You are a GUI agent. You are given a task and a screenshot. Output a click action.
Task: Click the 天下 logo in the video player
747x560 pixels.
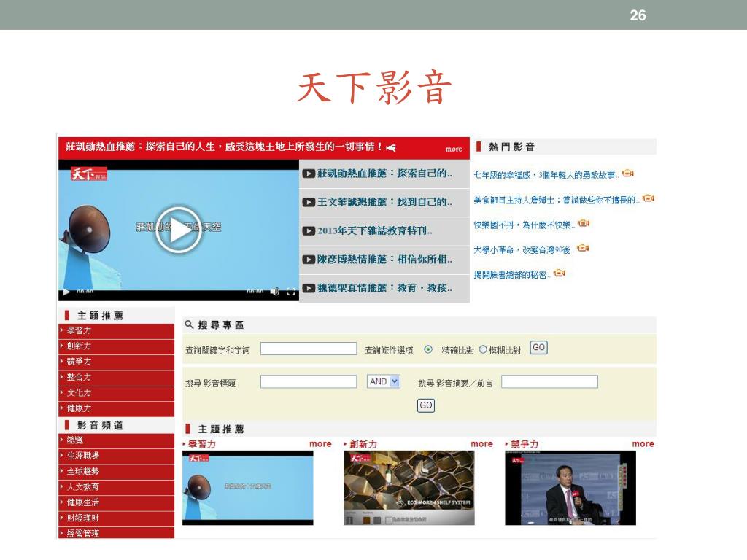coord(89,174)
